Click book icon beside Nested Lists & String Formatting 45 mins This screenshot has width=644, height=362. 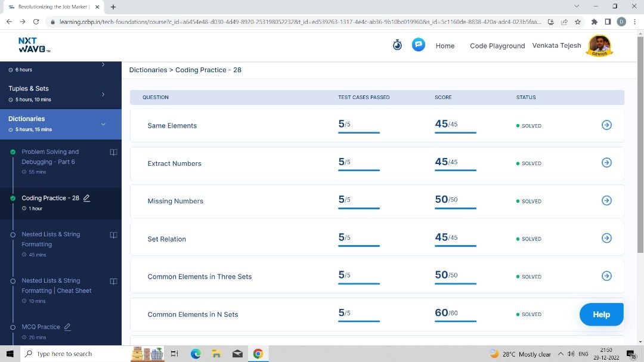(x=113, y=235)
